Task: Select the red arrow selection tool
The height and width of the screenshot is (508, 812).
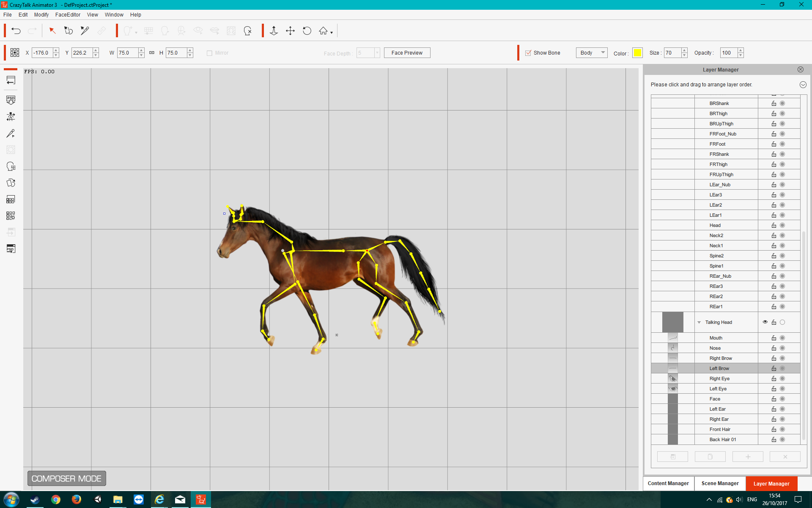Action: tap(52, 30)
